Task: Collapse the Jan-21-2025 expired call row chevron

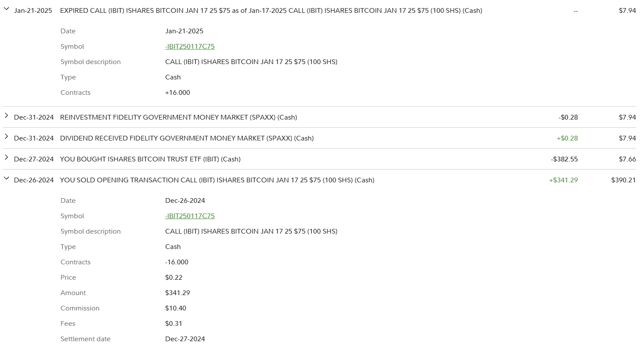Action: pos(6,9)
